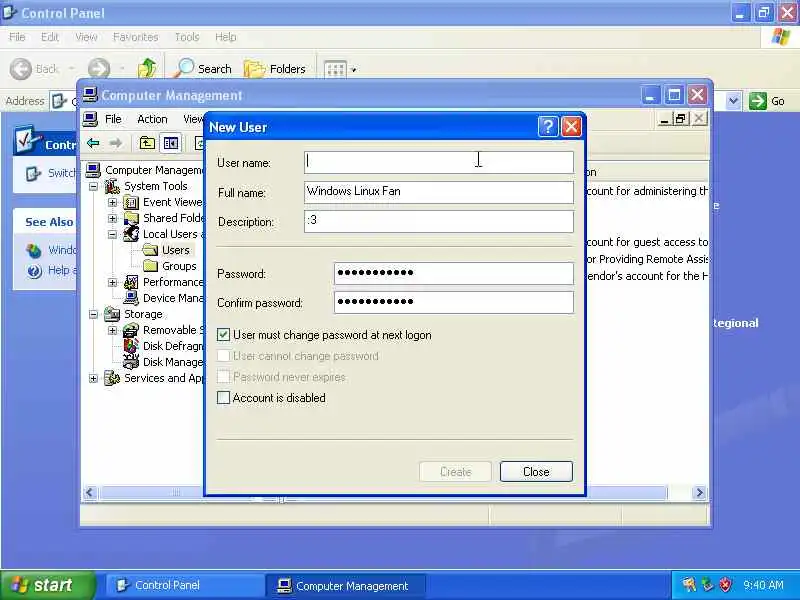
Task: Click the Go button beside address bar
Action: [x=766, y=101]
